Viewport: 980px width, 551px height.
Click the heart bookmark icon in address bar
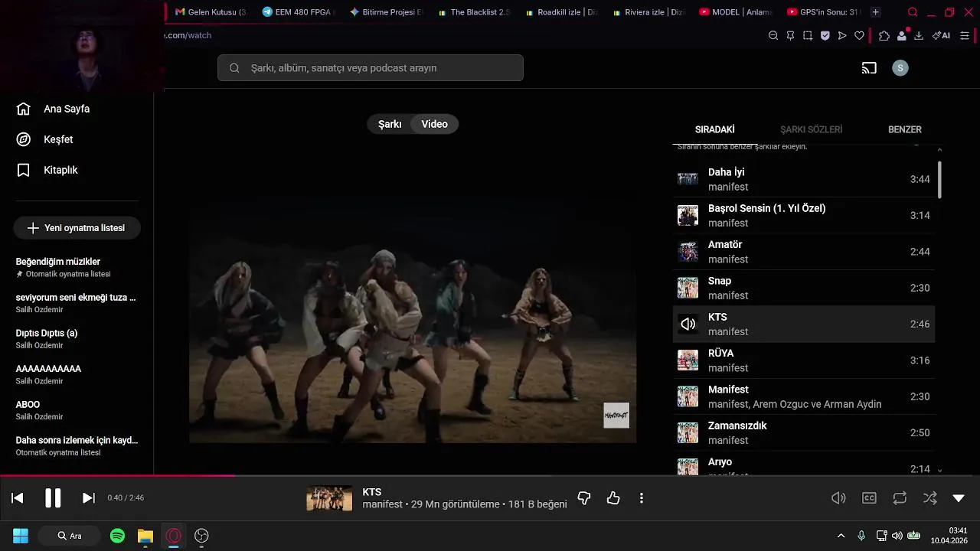859,35
